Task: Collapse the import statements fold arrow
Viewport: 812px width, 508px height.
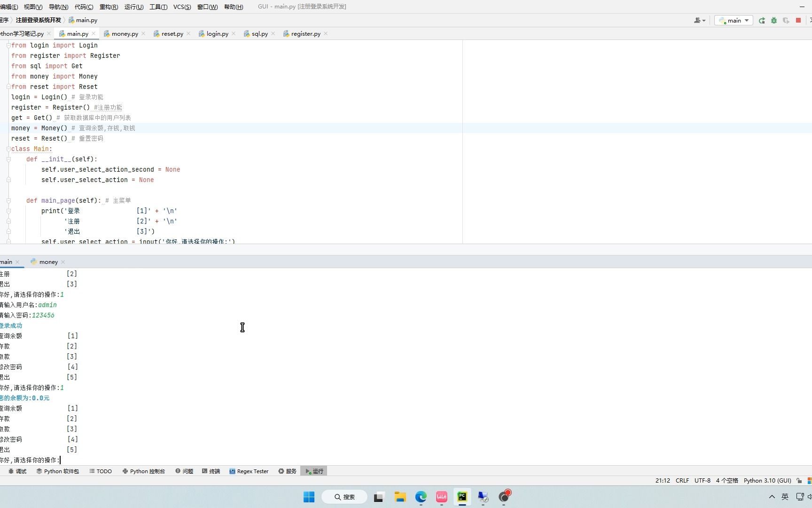Action: [8, 45]
